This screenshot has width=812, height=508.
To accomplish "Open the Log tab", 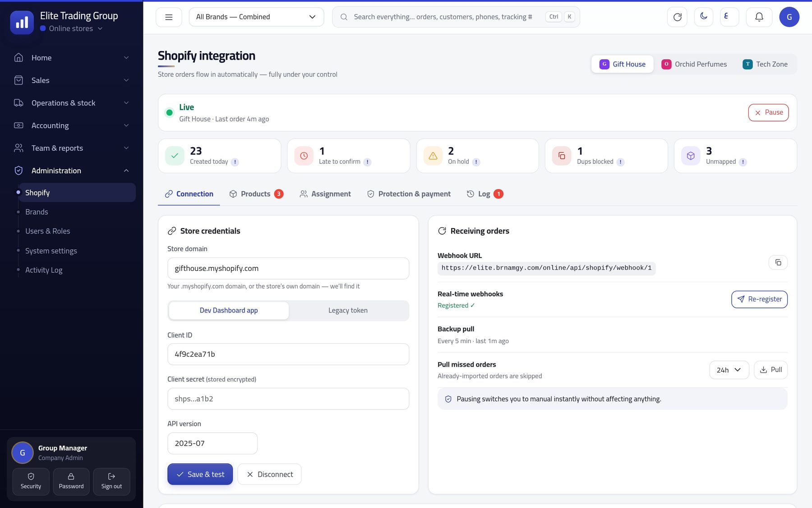I will (x=485, y=194).
